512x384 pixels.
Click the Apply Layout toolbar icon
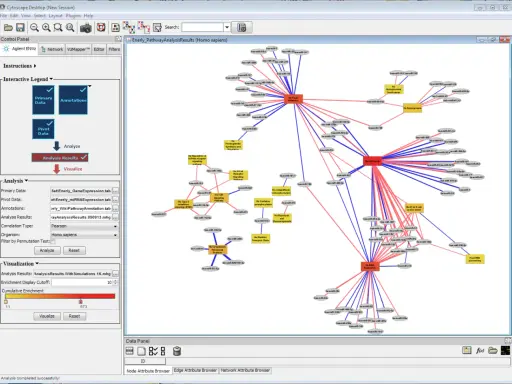(115, 28)
